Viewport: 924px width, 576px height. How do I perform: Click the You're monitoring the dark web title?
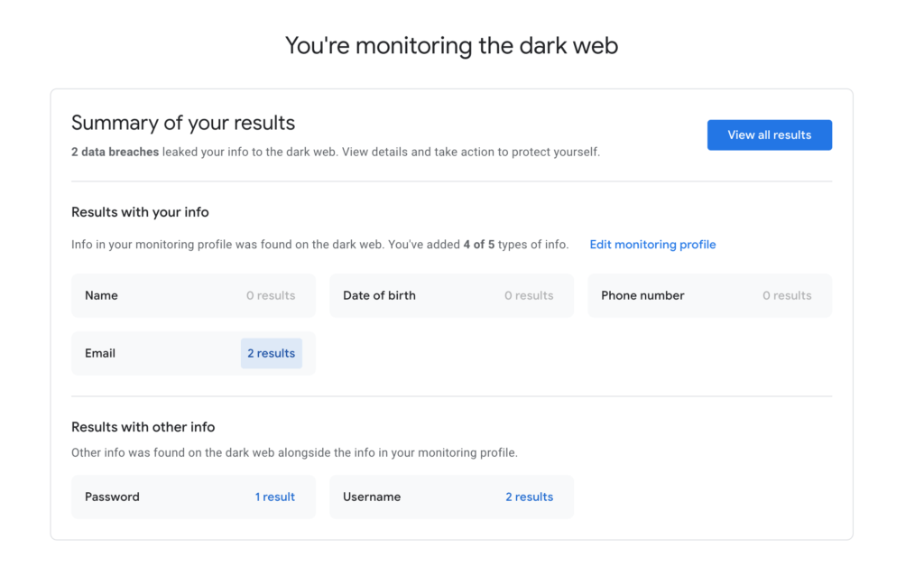pos(451,45)
